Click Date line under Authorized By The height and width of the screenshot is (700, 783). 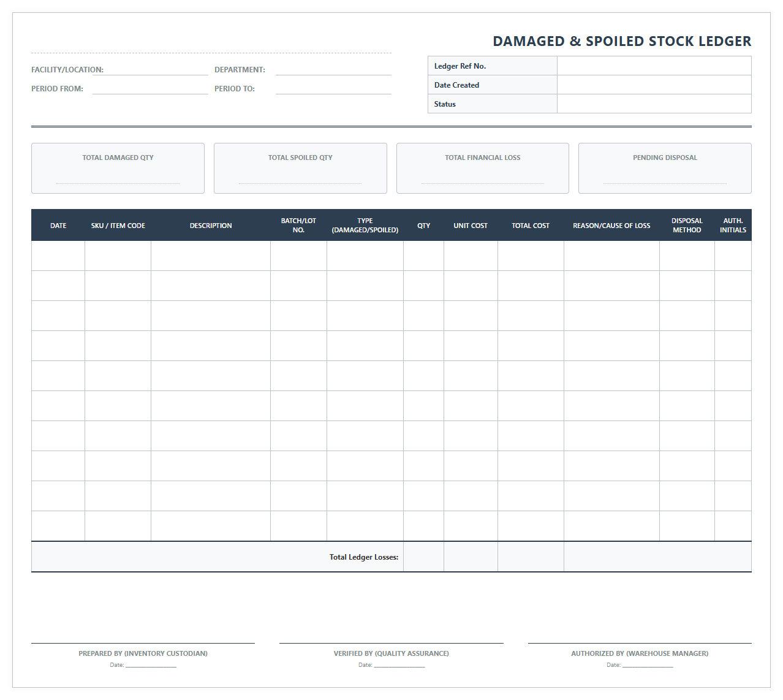[x=648, y=666]
